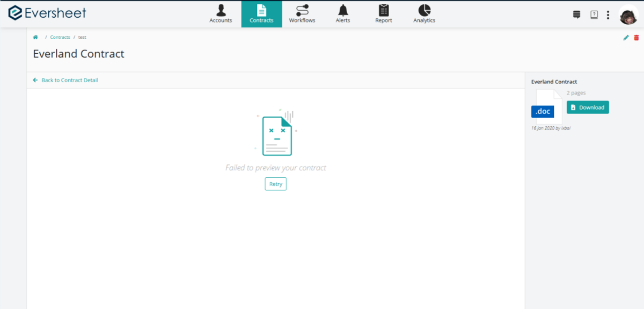Click the Everland Contract page title
The height and width of the screenshot is (309, 644).
point(78,54)
